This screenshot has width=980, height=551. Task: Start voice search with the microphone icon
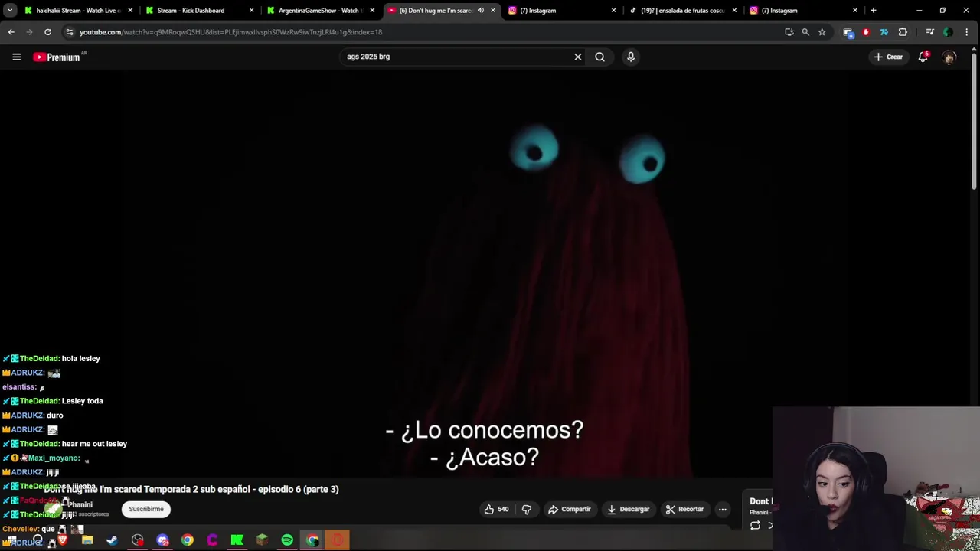click(x=631, y=57)
